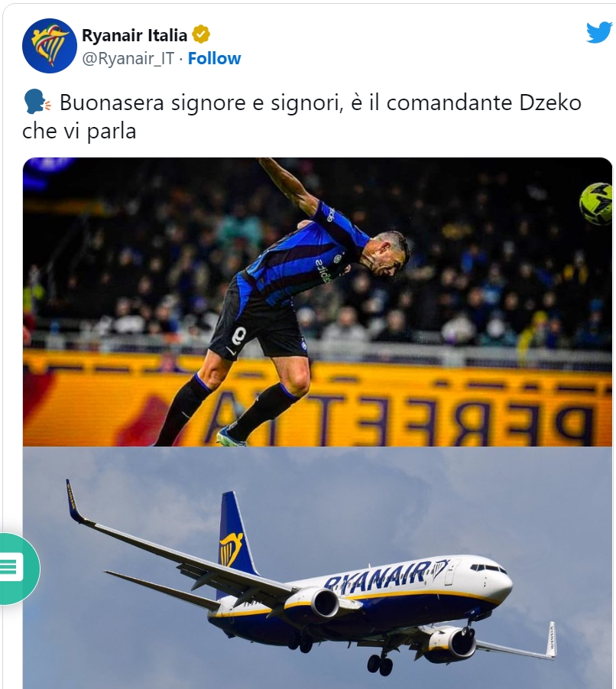
Task: Click the blue Twitter bird logo
Action: point(599,32)
